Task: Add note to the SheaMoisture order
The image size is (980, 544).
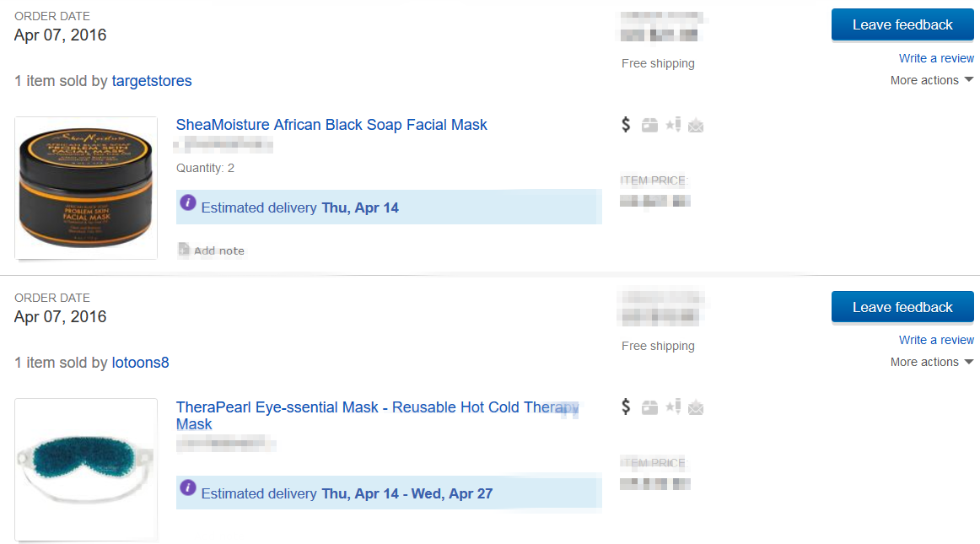Action: (x=211, y=250)
